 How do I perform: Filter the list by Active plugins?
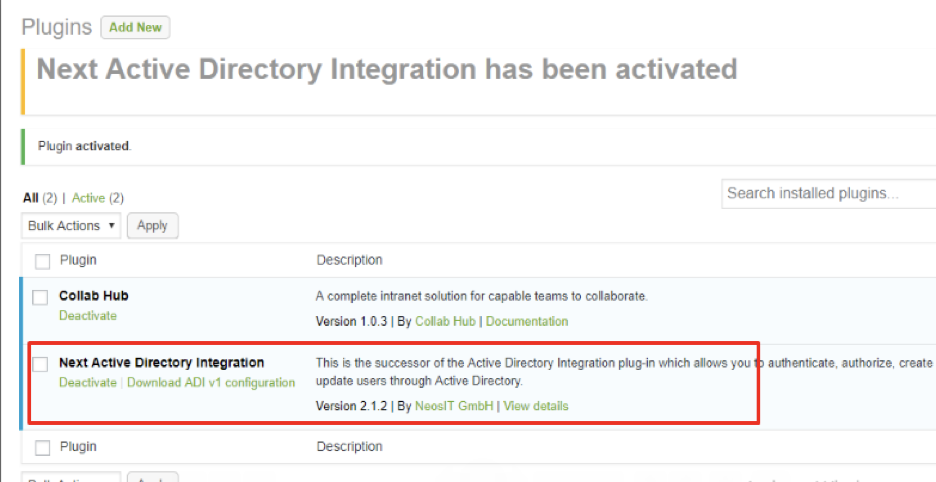tap(88, 198)
